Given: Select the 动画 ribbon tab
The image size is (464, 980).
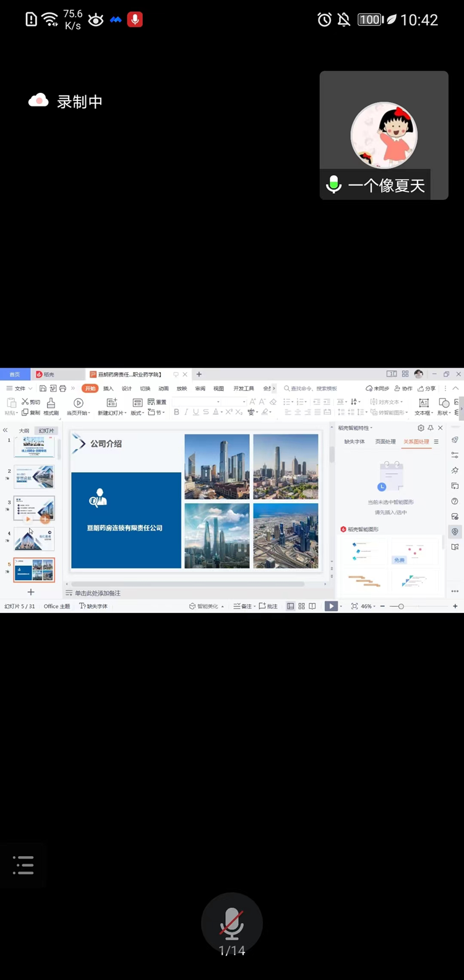Looking at the screenshot, I should click(163, 388).
